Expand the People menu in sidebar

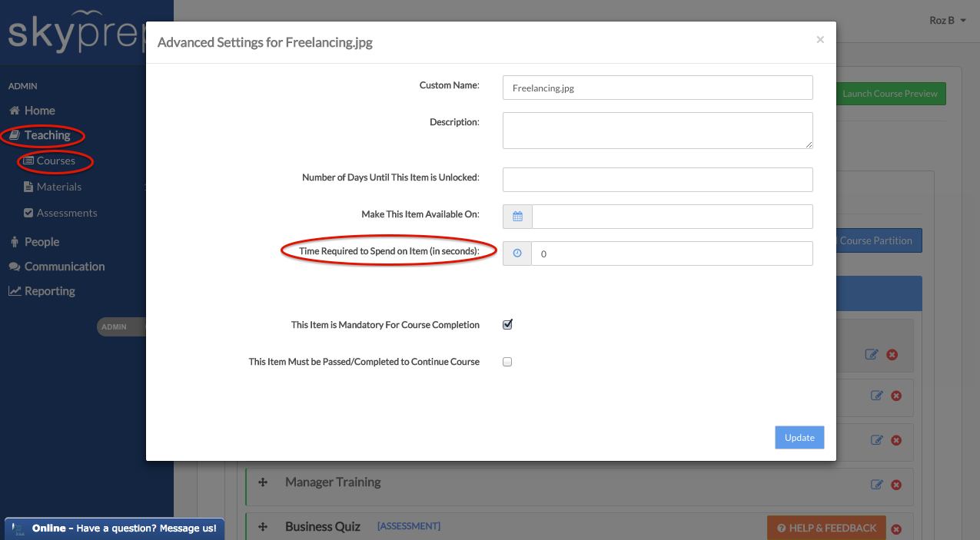pos(42,242)
